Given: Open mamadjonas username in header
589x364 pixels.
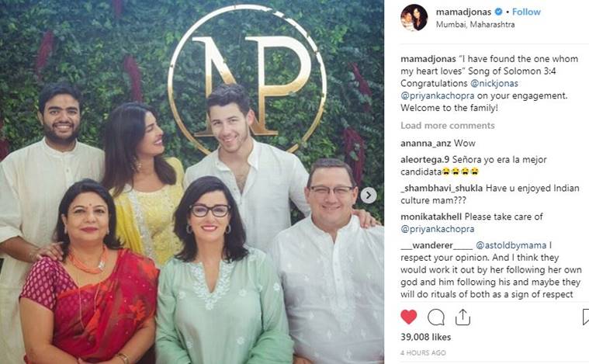Looking at the screenshot, I should [x=463, y=12].
